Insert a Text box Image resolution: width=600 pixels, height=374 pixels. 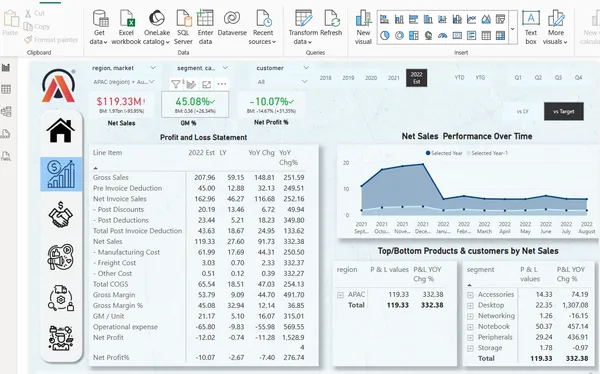pos(531,27)
